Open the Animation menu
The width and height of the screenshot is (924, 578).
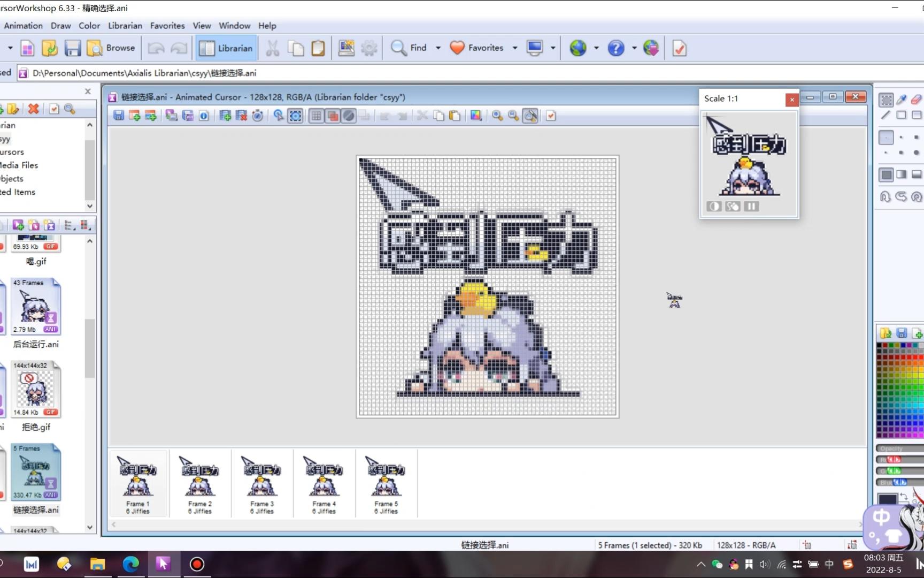tap(23, 26)
